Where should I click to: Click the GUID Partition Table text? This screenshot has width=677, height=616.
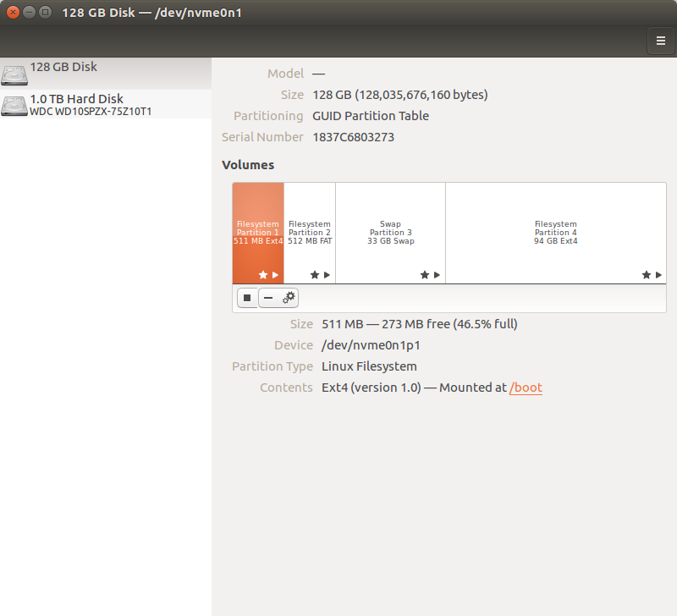[371, 116]
